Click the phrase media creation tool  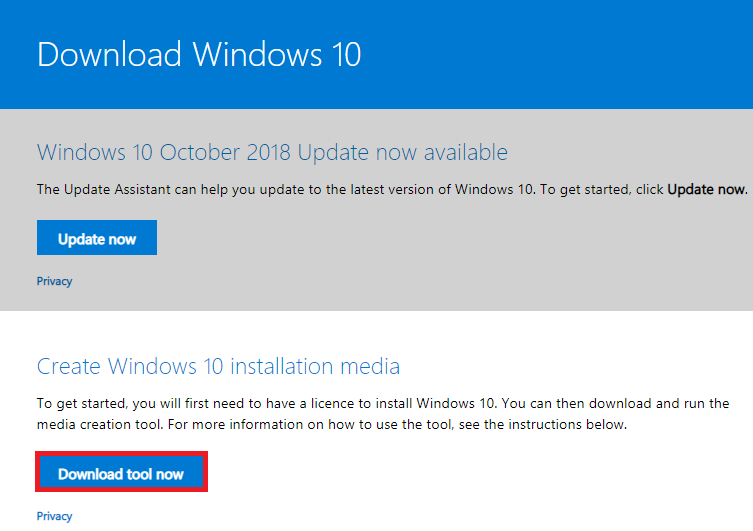[98, 425]
